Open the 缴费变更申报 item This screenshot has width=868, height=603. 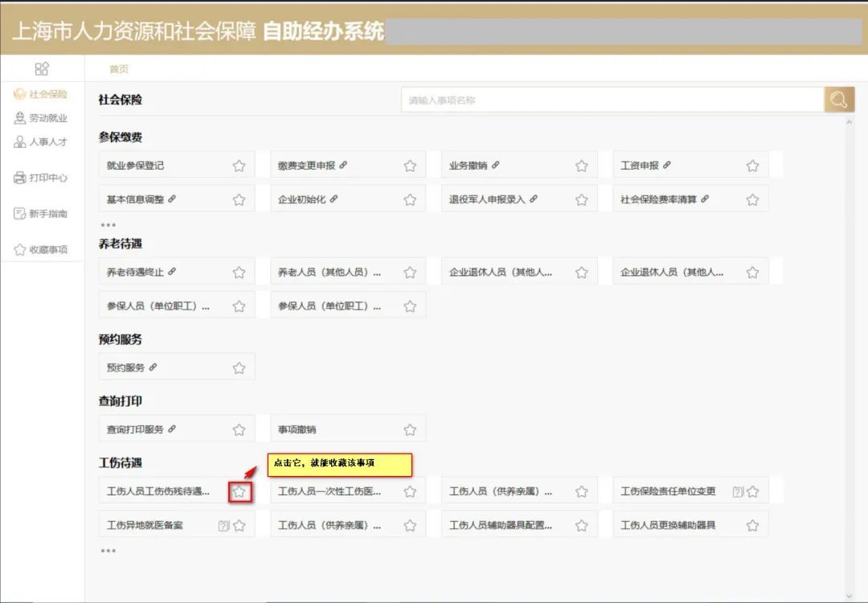point(348,165)
